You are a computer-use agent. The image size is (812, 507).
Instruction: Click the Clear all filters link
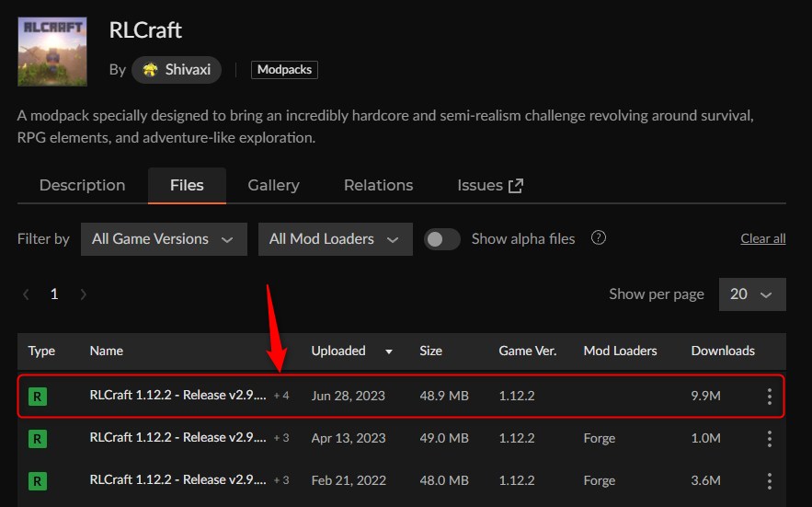pyautogui.click(x=763, y=238)
